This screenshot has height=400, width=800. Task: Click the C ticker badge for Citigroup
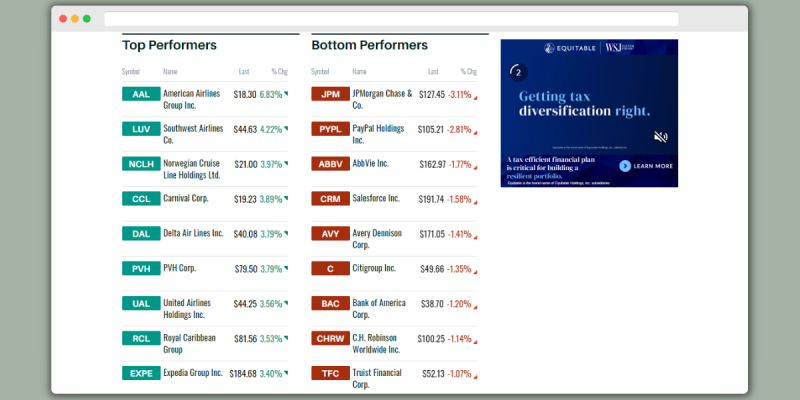(x=331, y=268)
